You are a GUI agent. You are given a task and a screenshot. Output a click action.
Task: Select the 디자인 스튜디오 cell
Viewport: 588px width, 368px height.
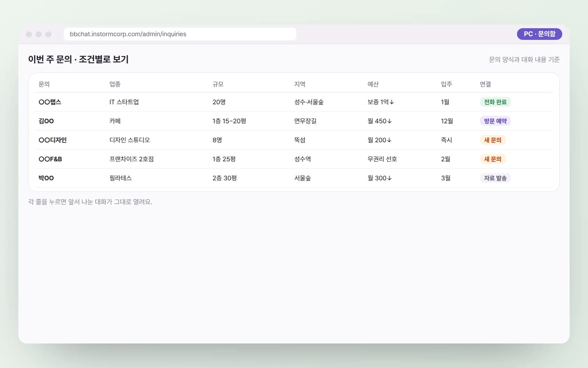click(130, 140)
